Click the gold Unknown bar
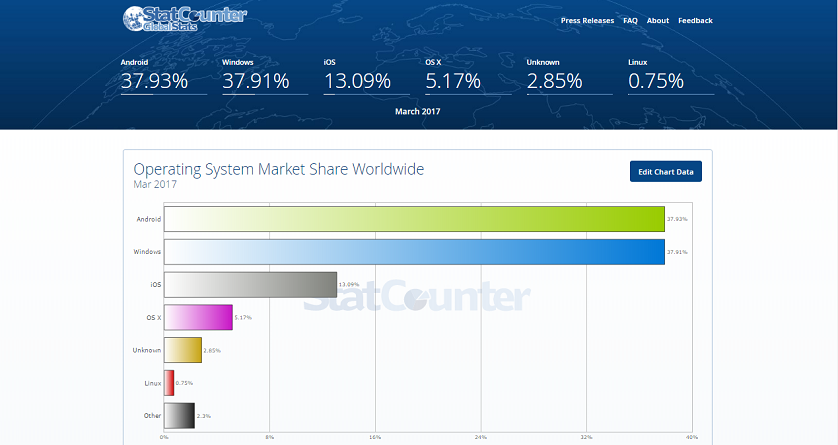838x445 pixels. coord(183,350)
